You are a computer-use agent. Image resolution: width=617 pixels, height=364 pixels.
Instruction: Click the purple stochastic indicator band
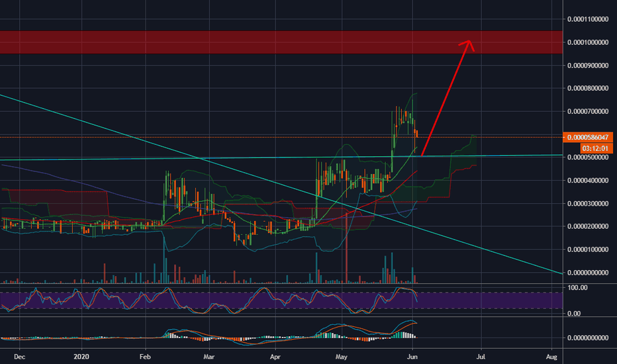tap(281, 300)
